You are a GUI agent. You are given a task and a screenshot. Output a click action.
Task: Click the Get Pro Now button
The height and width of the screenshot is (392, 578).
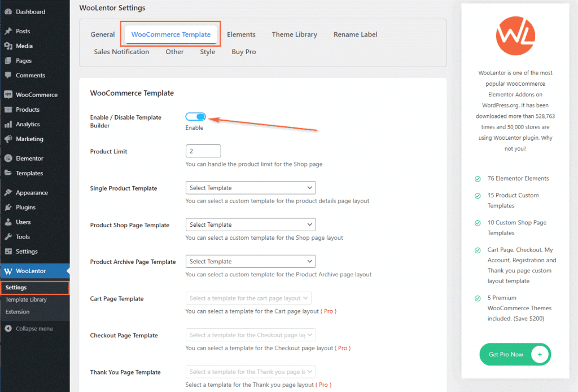[515, 354]
